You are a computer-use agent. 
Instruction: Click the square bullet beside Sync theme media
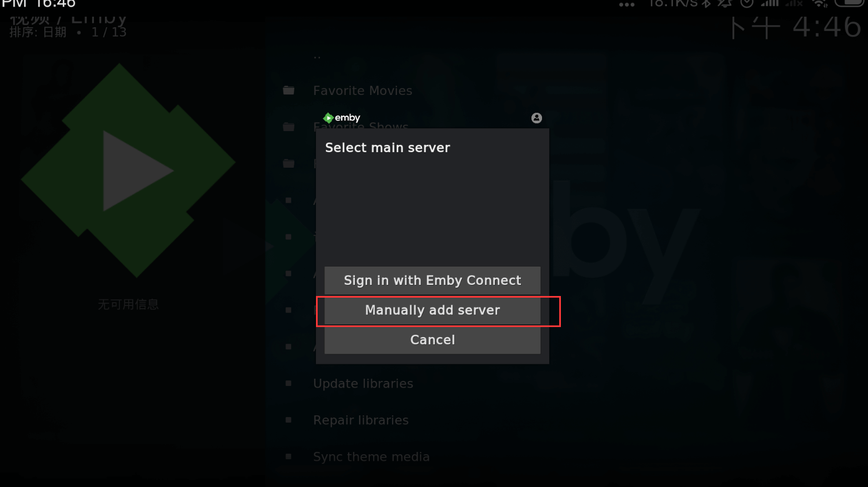pyautogui.click(x=288, y=456)
